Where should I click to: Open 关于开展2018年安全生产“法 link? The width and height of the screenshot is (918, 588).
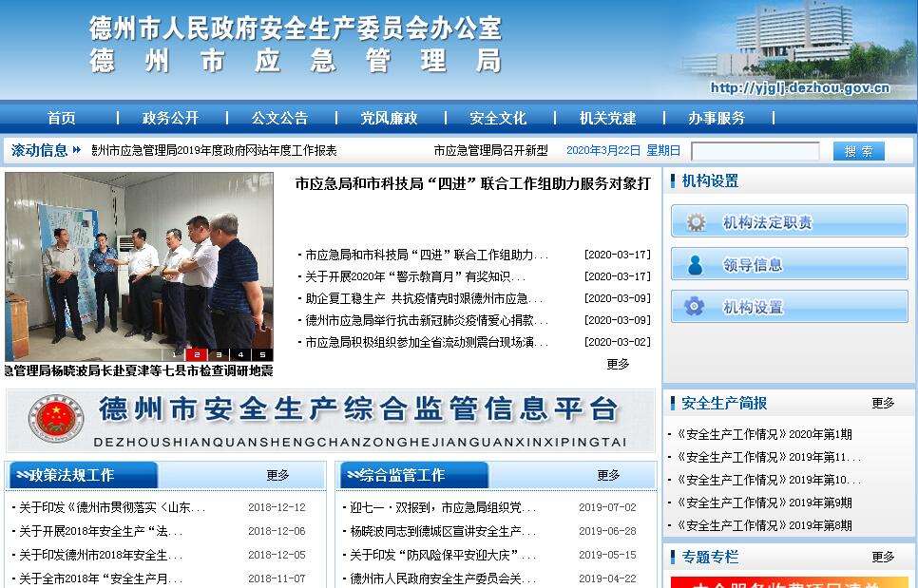tap(101, 531)
